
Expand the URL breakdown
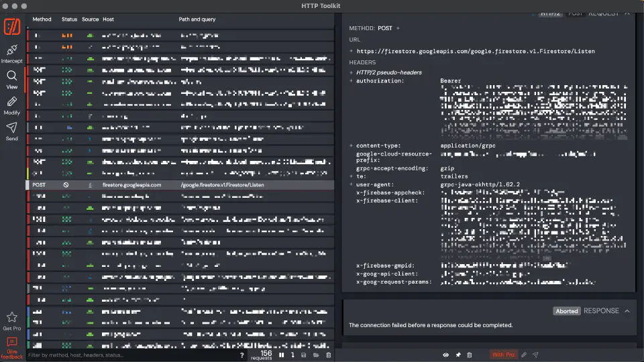351,52
